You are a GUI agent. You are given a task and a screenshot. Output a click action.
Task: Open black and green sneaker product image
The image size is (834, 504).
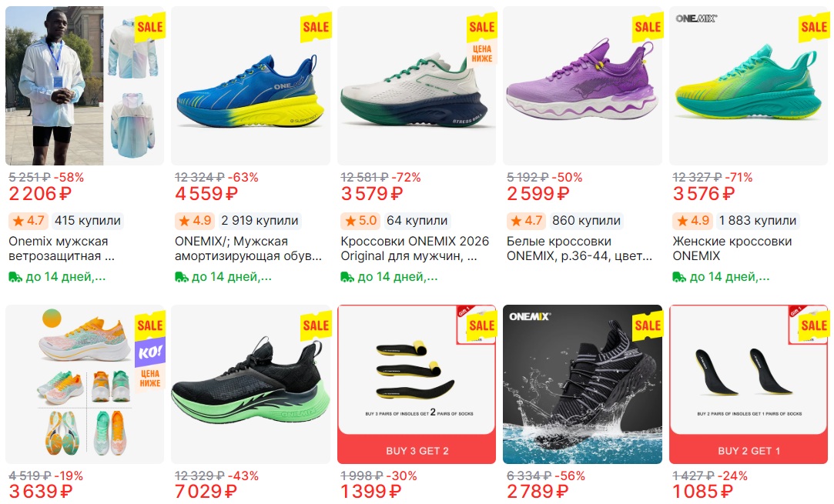pyautogui.click(x=250, y=385)
